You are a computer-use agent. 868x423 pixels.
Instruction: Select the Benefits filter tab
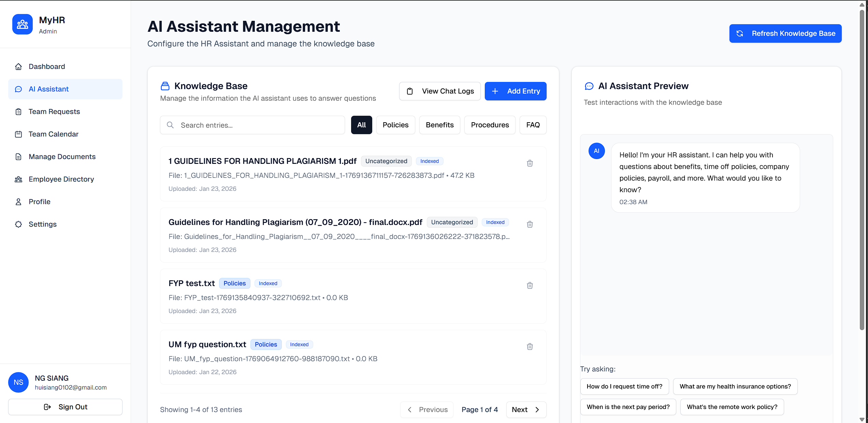[439, 125]
